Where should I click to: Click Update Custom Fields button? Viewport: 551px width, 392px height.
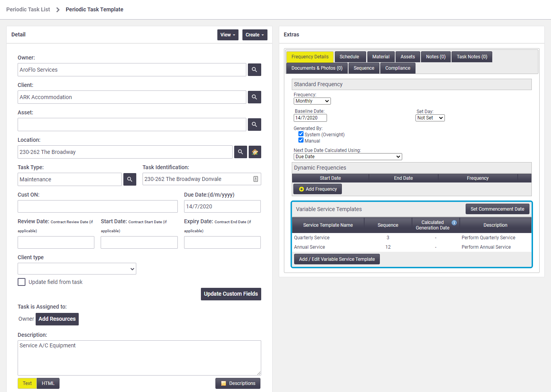[231, 294]
